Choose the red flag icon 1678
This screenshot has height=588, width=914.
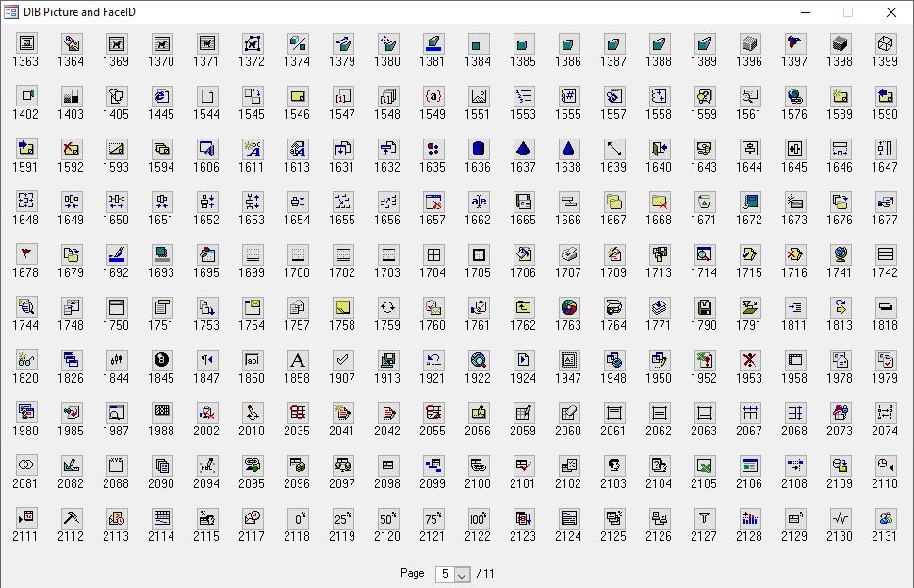[x=25, y=254]
